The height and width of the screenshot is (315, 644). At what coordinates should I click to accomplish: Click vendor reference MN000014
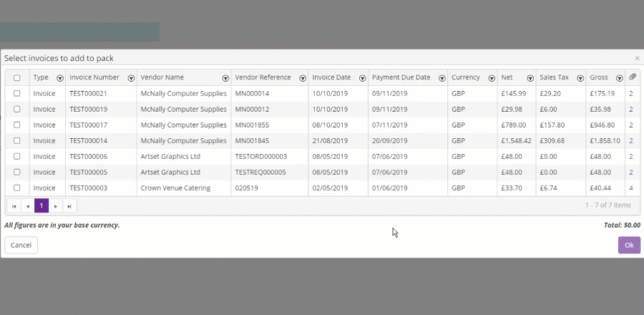[x=252, y=93]
